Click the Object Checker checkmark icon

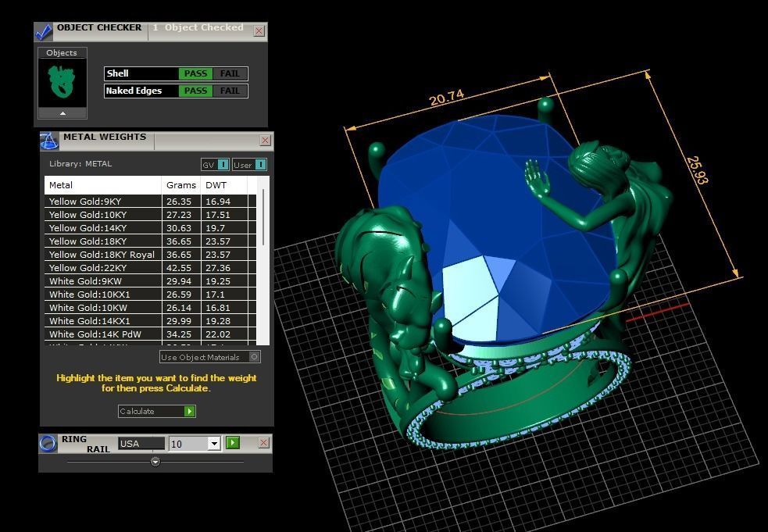click(x=44, y=31)
